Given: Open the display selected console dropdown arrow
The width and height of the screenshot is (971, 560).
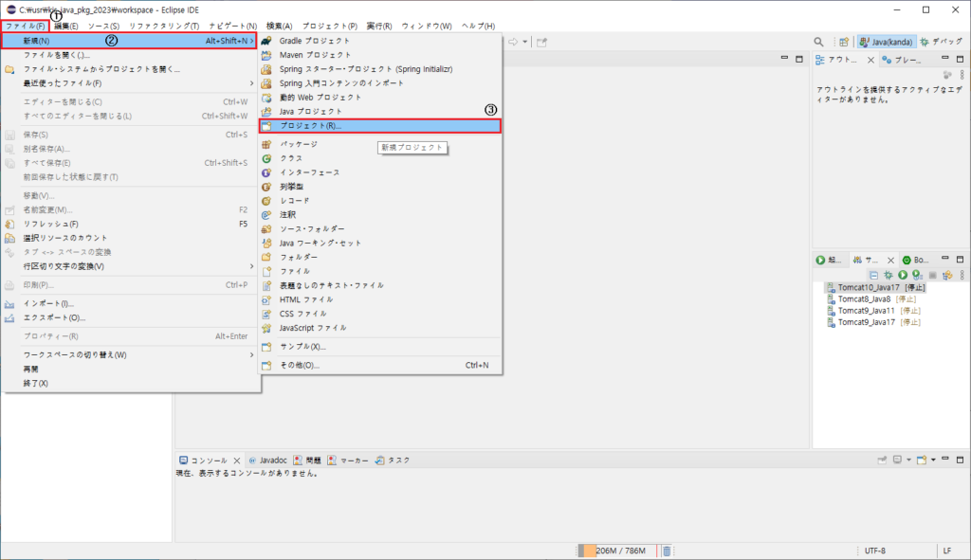Looking at the screenshot, I should 908,460.
